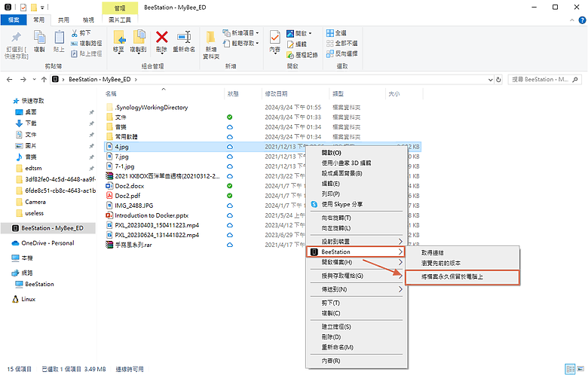588x375 pixels.
Task: Click the Properties icon in ribbon
Action: [x=275, y=38]
